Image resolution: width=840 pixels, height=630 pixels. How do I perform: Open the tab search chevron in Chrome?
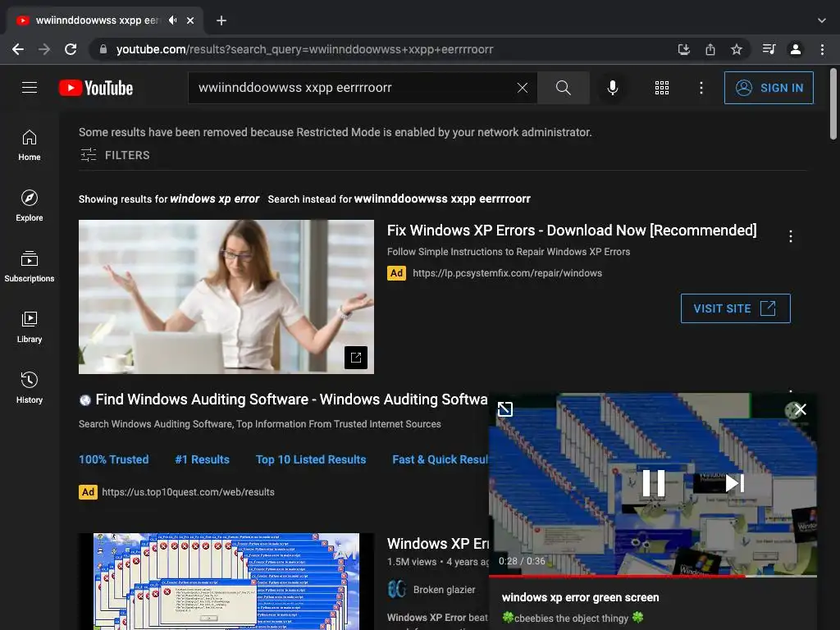point(822,21)
